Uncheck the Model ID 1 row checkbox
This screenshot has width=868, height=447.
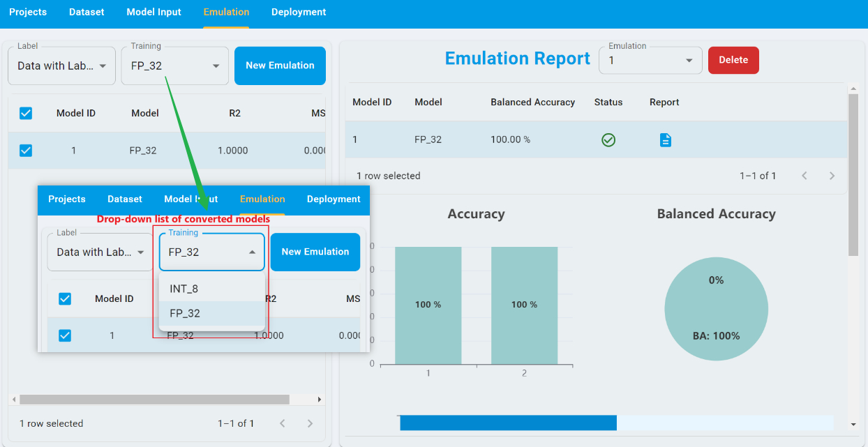point(26,151)
